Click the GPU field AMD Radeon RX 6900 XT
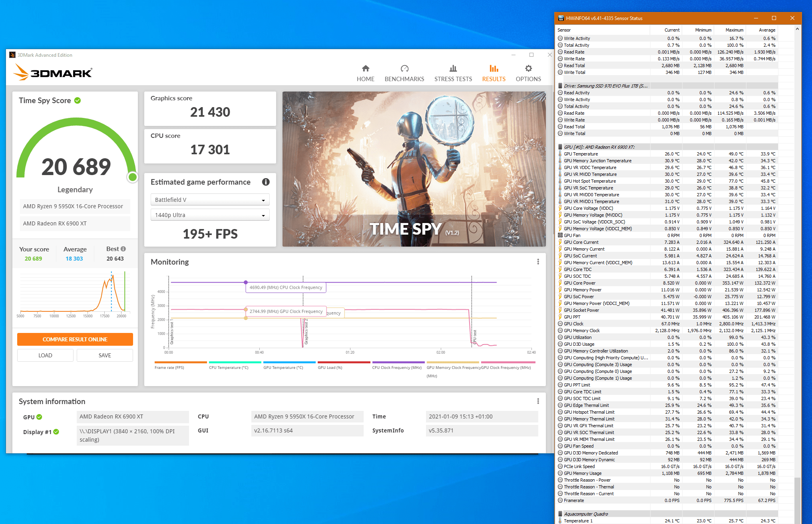The image size is (812, 524). pyautogui.click(x=133, y=416)
